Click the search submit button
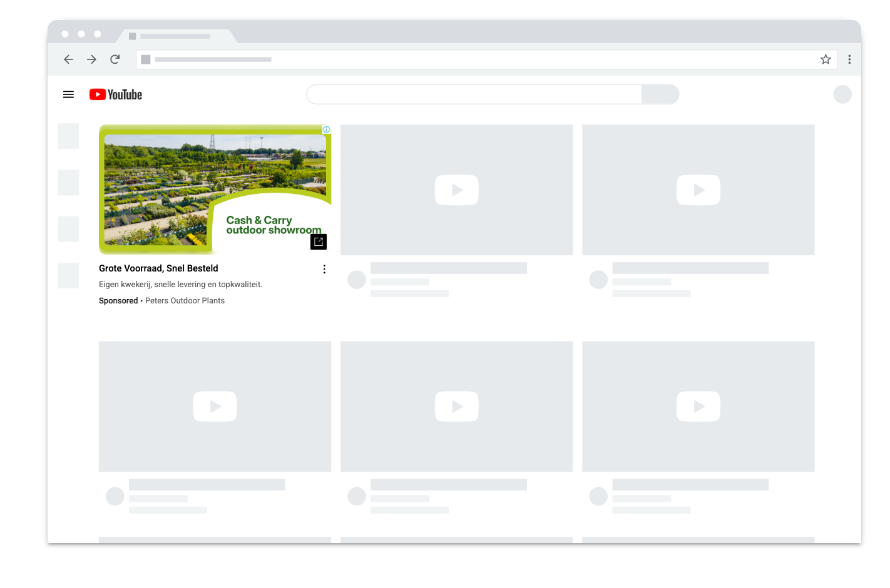 (660, 94)
